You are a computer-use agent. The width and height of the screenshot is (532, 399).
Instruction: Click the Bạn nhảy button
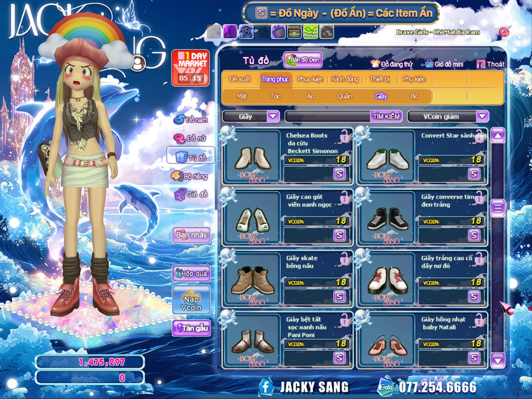pos(191,235)
